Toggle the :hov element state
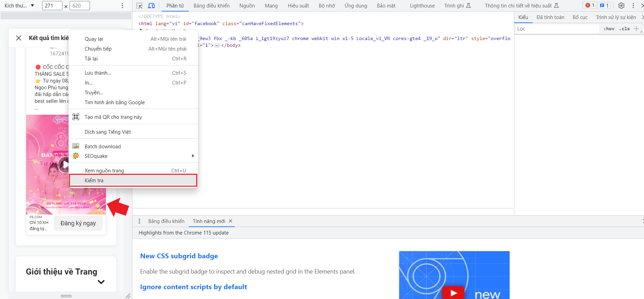 click(x=609, y=29)
